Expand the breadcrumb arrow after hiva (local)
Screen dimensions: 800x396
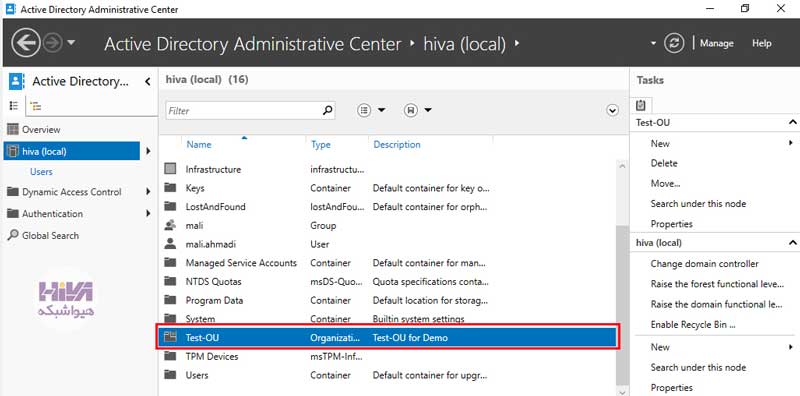tap(517, 43)
